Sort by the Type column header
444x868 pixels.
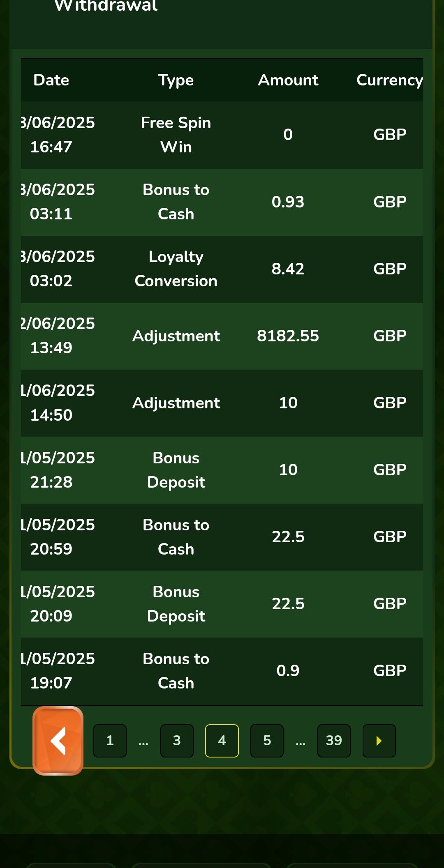(x=176, y=80)
